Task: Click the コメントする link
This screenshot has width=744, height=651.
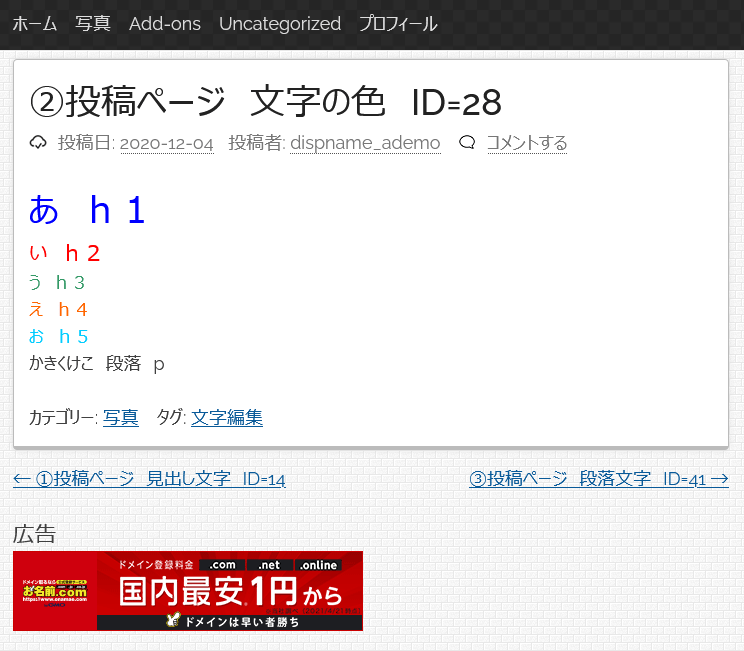Action: click(x=527, y=143)
